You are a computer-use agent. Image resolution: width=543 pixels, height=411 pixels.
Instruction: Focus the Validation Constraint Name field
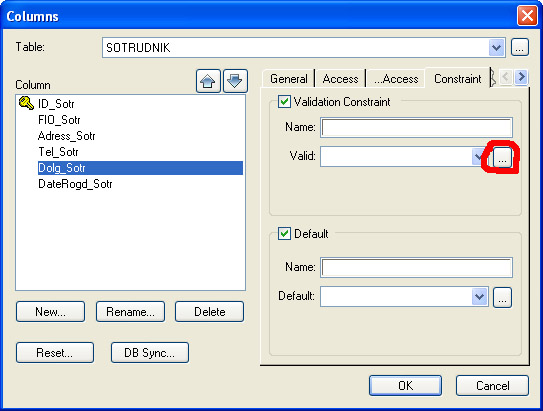[417, 127]
